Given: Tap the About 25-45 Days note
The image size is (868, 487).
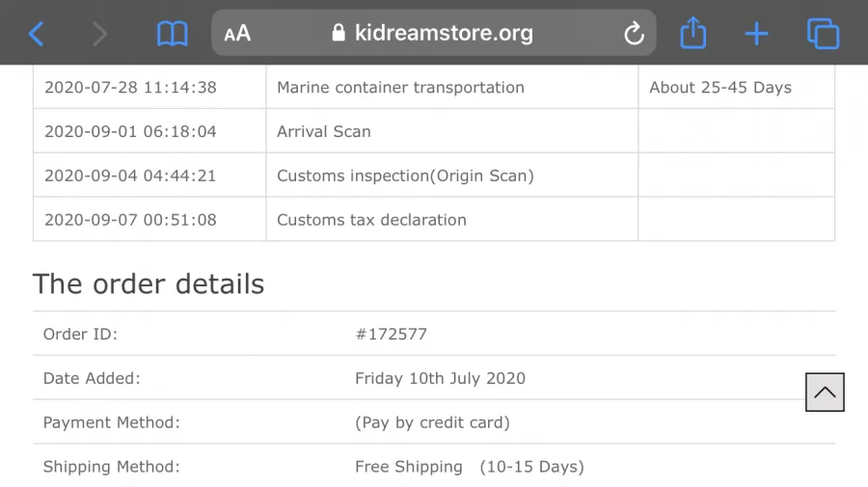Looking at the screenshot, I should (x=720, y=88).
